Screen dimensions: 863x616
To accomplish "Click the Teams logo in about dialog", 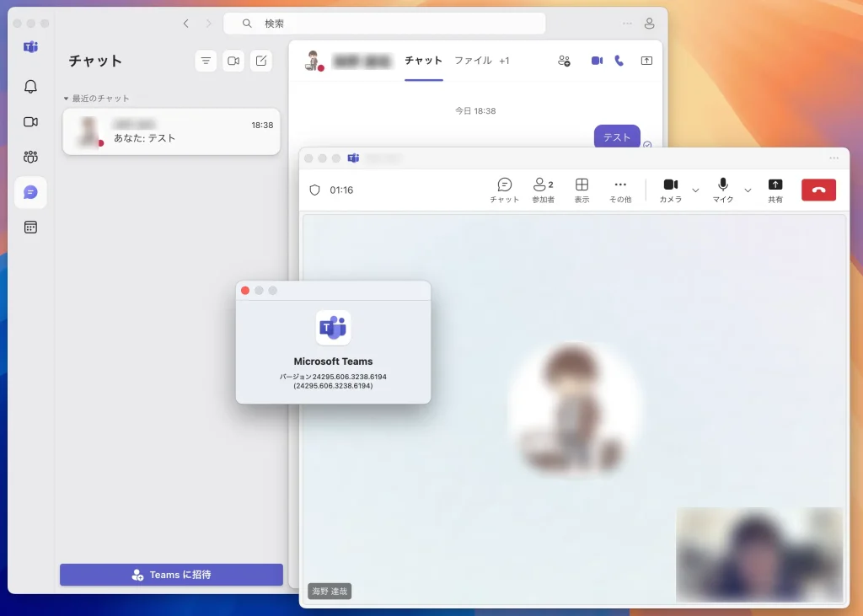I will click(x=333, y=328).
